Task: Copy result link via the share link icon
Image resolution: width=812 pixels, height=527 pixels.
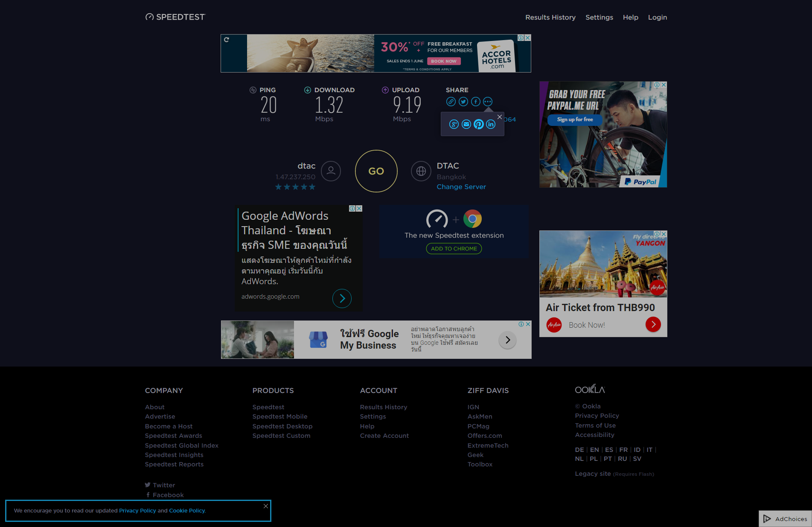Action: 451,102
